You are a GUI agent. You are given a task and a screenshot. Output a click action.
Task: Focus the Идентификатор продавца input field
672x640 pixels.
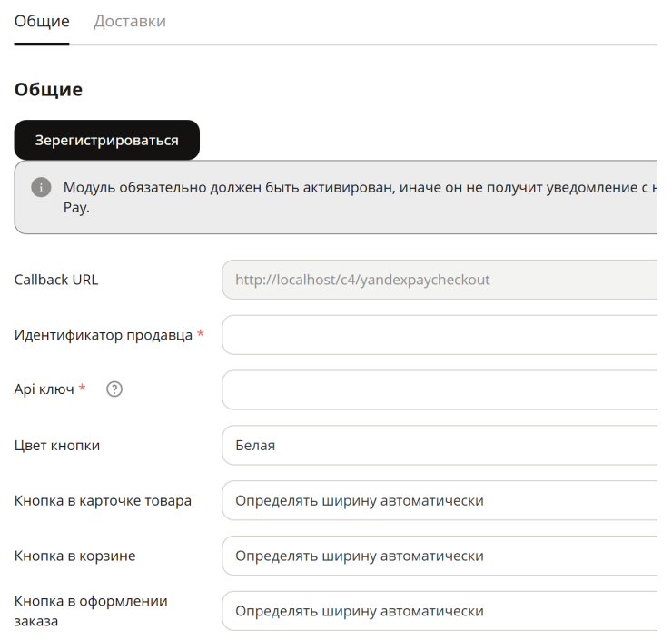click(440, 335)
